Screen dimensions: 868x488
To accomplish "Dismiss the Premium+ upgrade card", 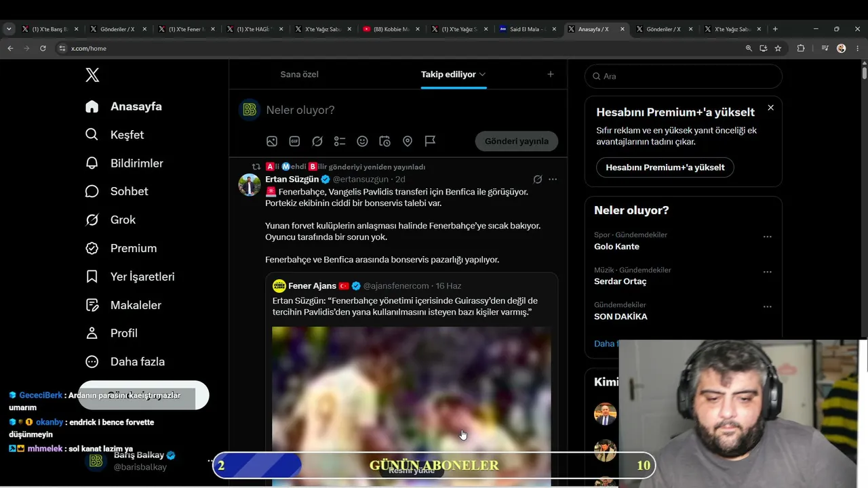I will coord(770,108).
